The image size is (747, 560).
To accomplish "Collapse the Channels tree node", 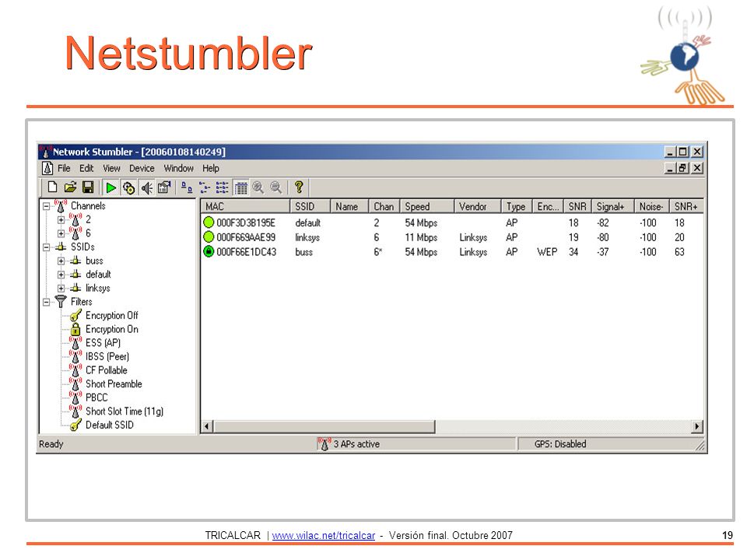I will (x=46, y=206).
